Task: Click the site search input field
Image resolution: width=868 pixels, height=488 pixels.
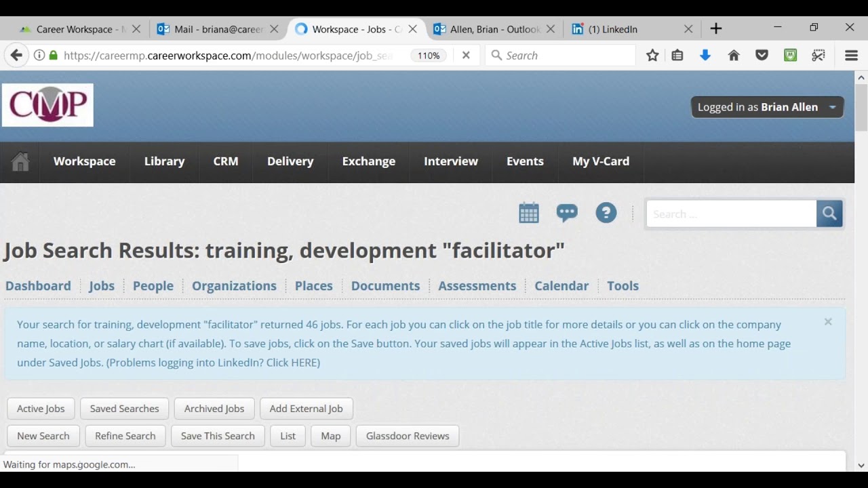Action: (731, 213)
